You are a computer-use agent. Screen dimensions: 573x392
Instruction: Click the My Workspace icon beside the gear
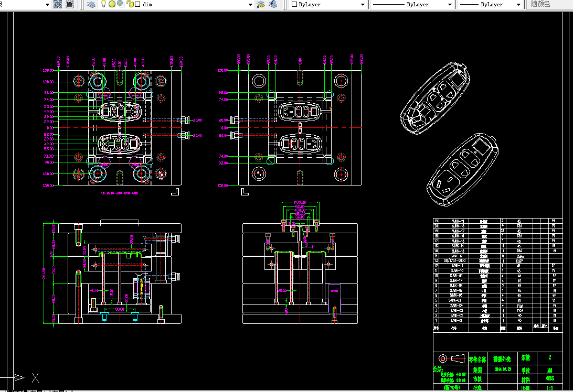point(70,4)
